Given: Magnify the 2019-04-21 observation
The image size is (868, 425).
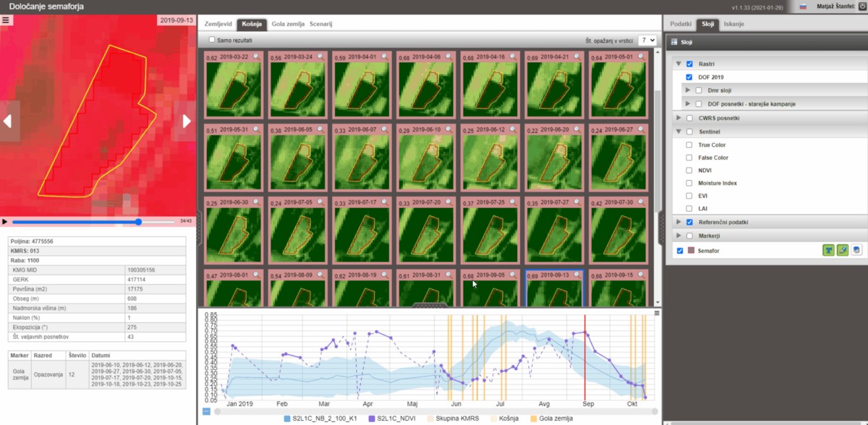Looking at the screenshot, I should (577, 56).
